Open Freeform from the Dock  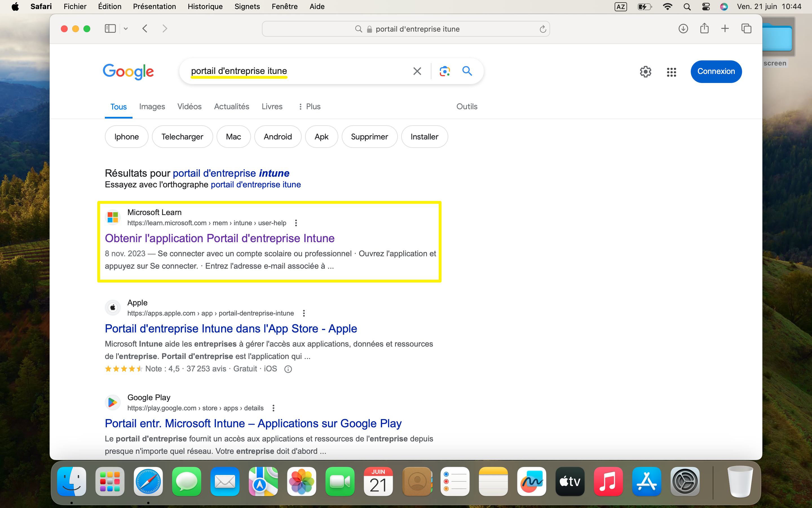tap(532, 481)
